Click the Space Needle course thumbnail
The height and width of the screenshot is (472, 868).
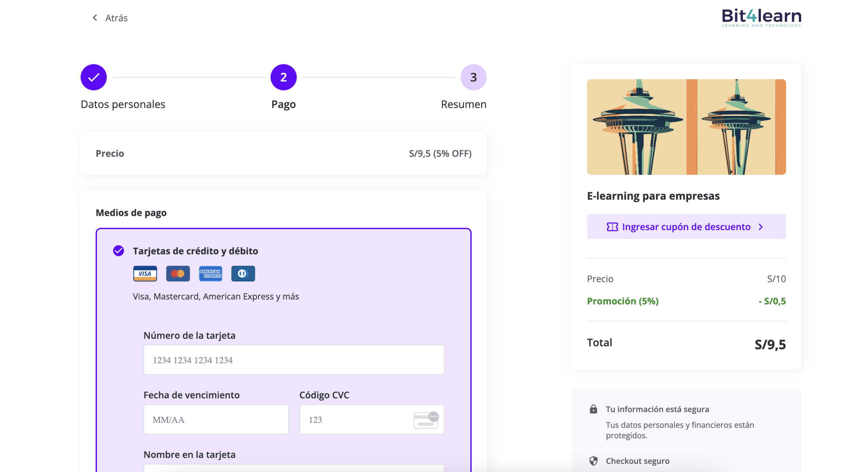tap(686, 127)
